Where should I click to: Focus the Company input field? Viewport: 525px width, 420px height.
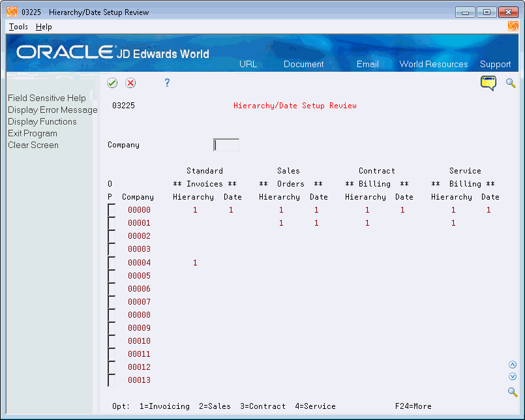(226, 145)
